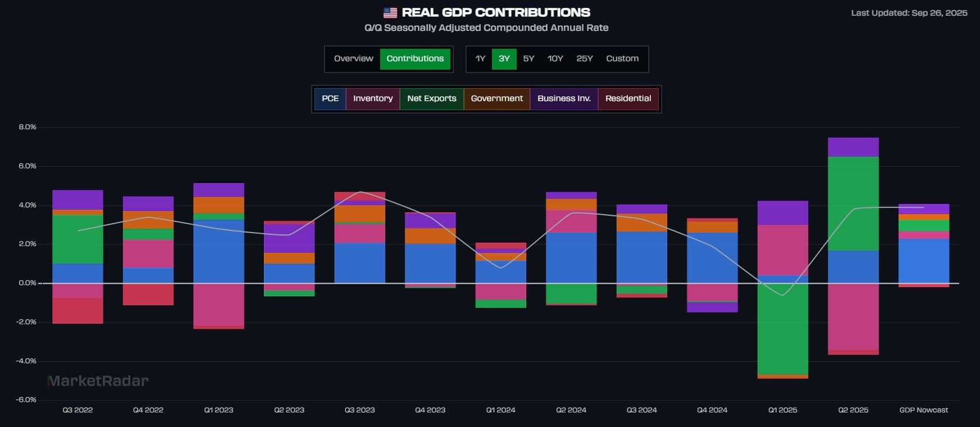Toggle the PCE series
This screenshot has height=427, width=980.
pyautogui.click(x=330, y=99)
